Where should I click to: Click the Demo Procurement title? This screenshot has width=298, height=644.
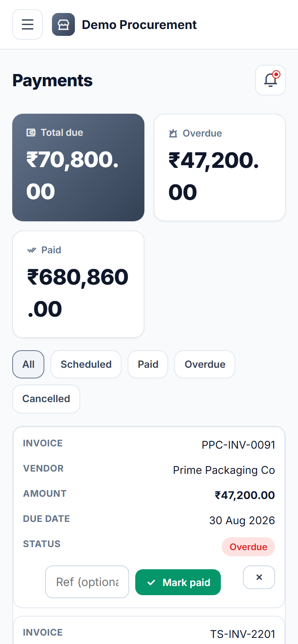coord(139,25)
